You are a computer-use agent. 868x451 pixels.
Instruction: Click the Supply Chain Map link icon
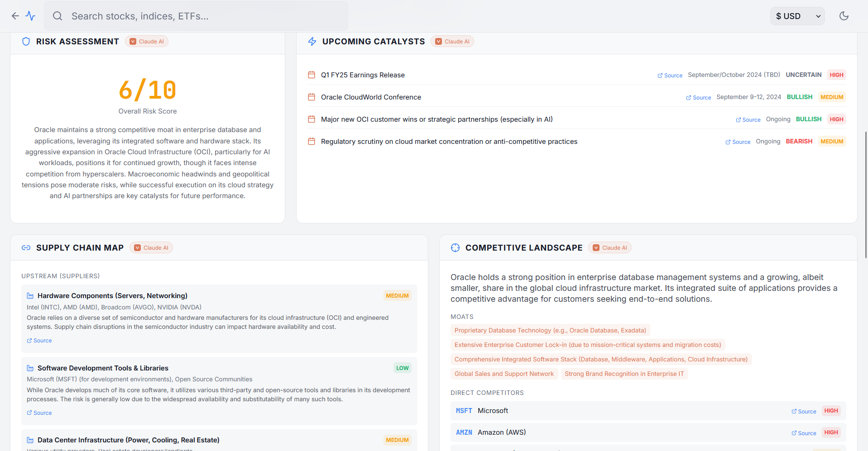[x=26, y=248]
